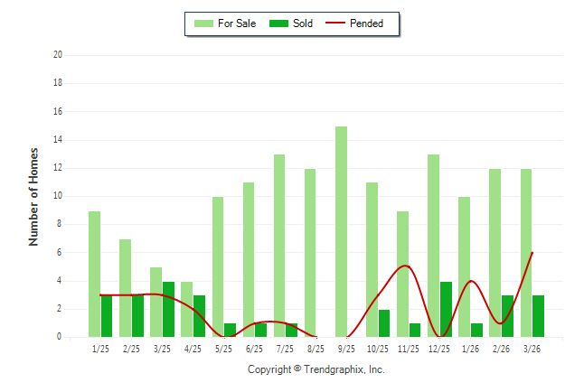Viewport: 584px width, 392px height.
Task: Select the For Sale bar for 2/26
Action: pos(495,253)
